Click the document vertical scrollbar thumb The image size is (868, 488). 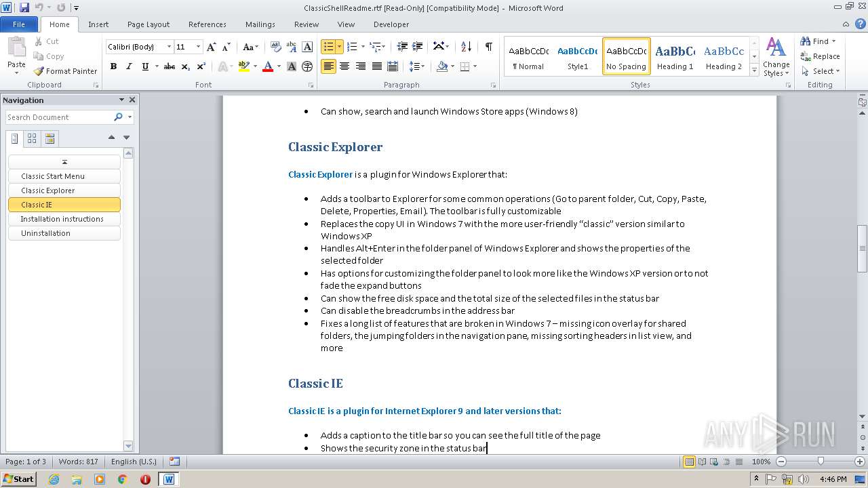coord(863,249)
